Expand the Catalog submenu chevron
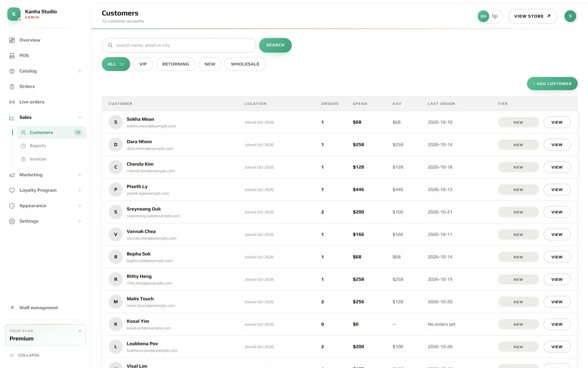This screenshot has width=588, height=368. click(80, 71)
